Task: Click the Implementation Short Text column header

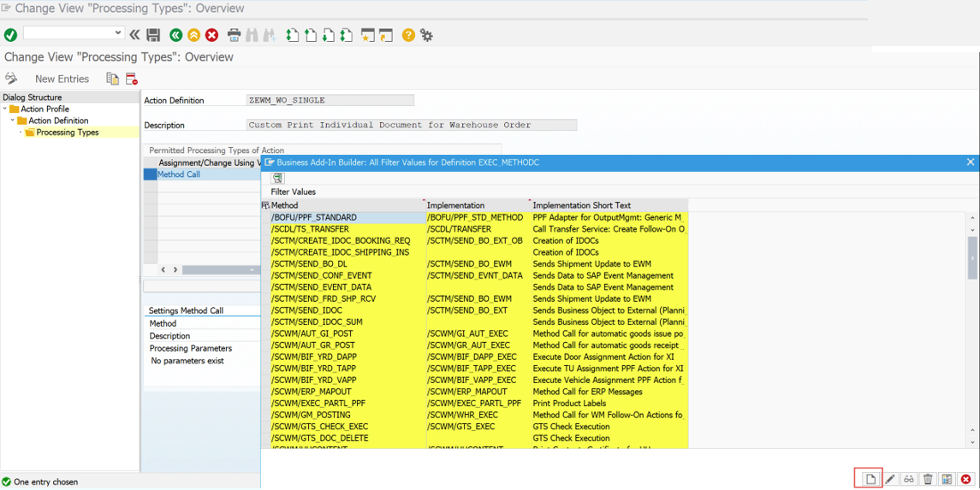Action: 609,205
